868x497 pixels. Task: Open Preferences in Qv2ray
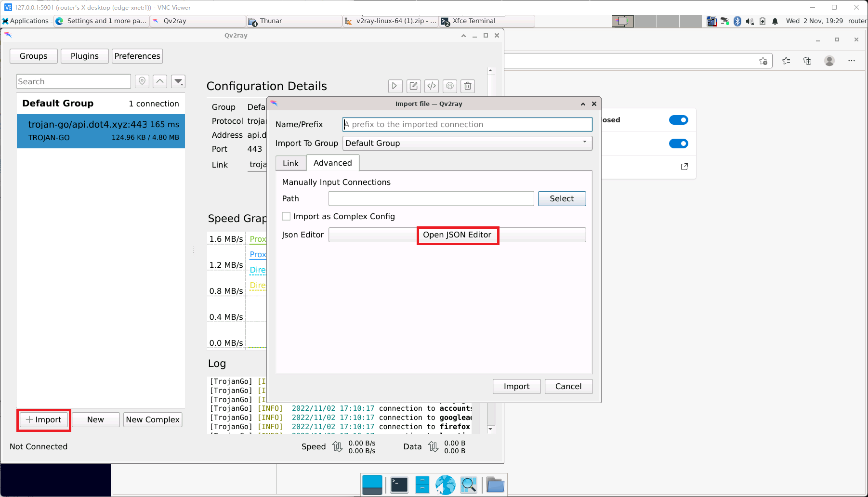pos(137,56)
